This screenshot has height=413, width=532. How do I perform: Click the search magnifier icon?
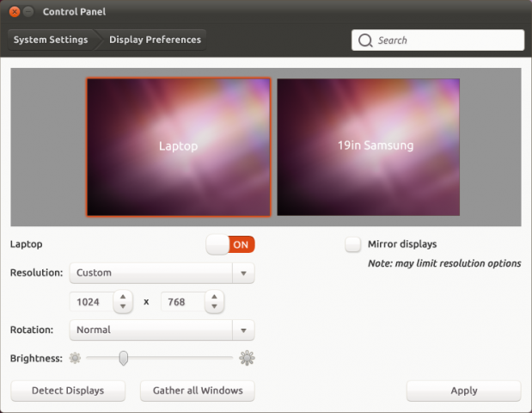(365, 40)
